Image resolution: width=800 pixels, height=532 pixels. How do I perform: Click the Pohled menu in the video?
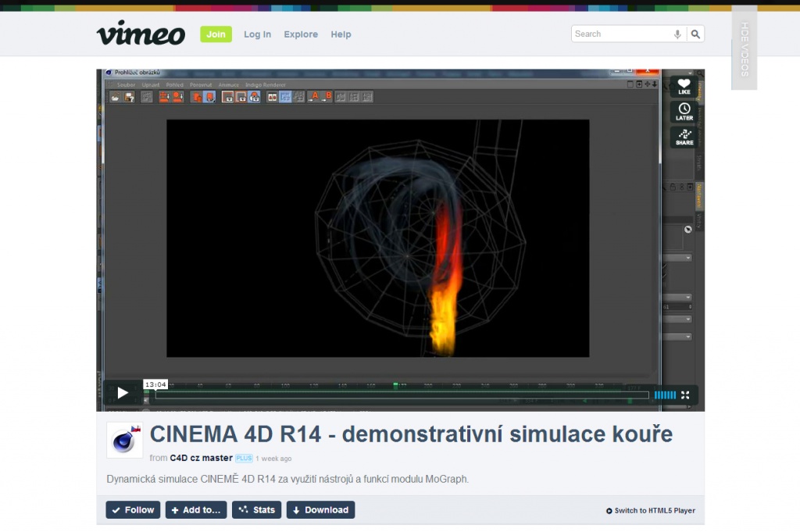coord(174,84)
